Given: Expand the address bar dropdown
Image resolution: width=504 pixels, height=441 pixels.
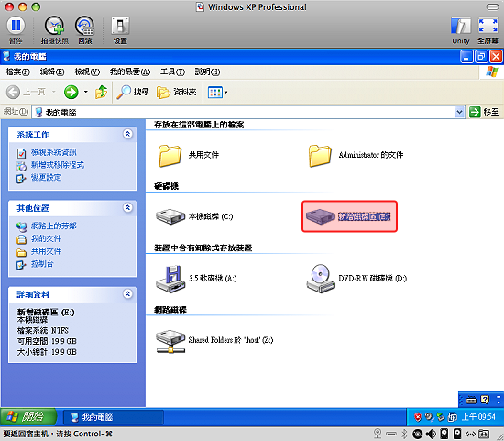Looking at the screenshot, I should (460, 112).
